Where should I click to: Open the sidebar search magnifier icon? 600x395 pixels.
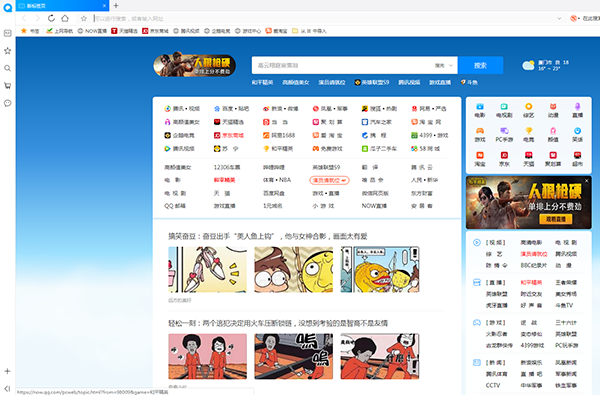tap(7, 68)
